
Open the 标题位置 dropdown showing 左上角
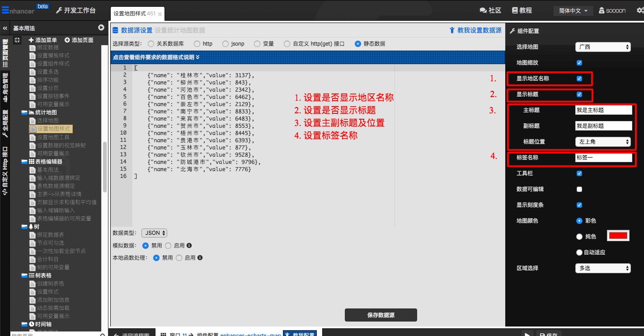603,142
